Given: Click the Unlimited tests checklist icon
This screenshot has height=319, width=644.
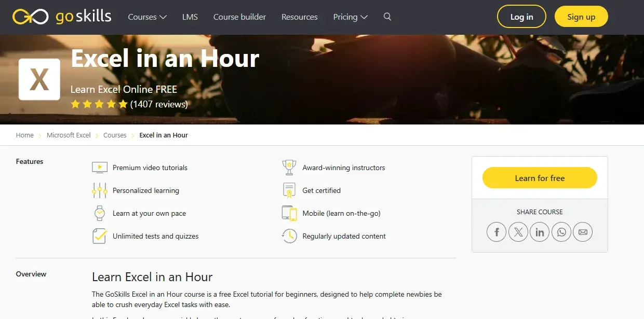Looking at the screenshot, I should [x=99, y=236].
